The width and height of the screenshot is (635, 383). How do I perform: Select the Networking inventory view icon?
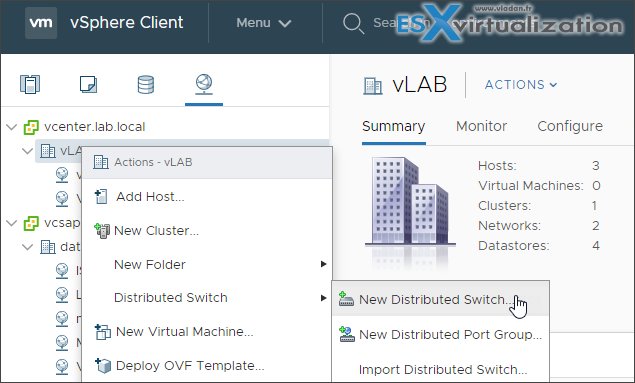pos(204,85)
